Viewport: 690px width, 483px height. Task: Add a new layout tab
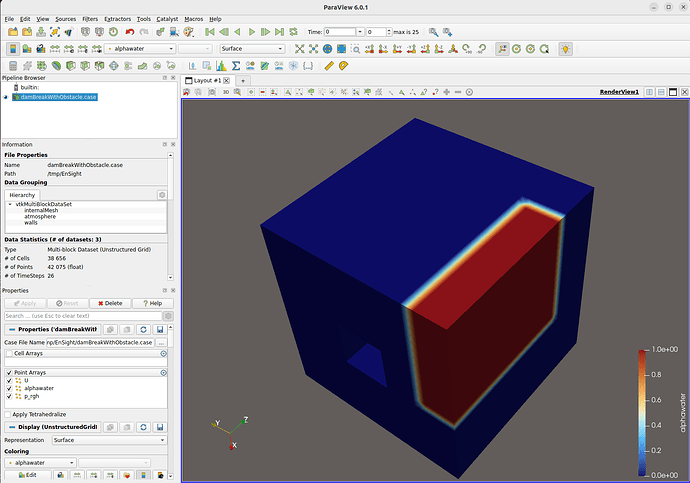243,80
